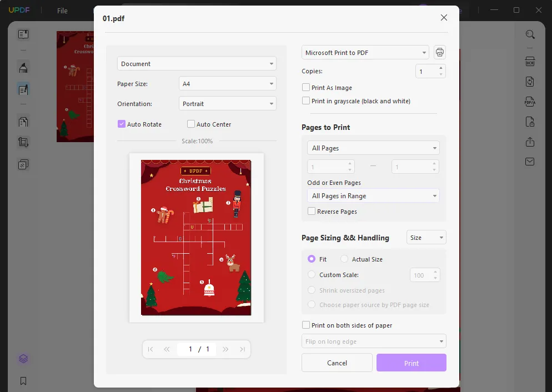Click the Print button
The width and height of the screenshot is (552, 392).
click(x=411, y=363)
